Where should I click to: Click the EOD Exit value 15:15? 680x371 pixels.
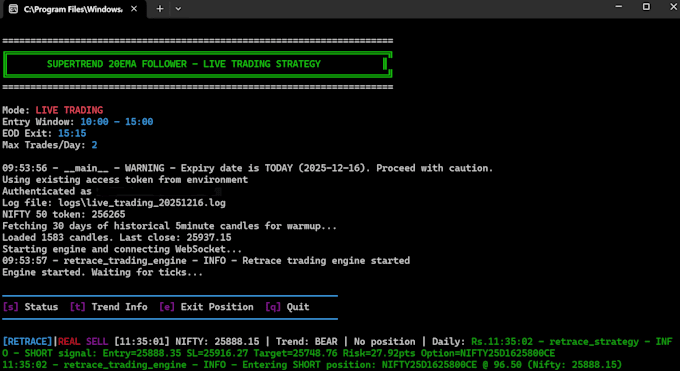(x=72, y=133)
